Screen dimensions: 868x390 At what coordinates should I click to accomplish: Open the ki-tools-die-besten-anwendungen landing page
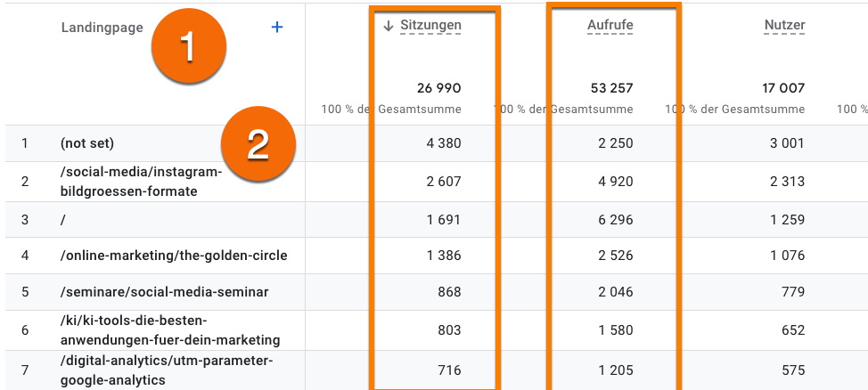pyautogui.click(x=170, y=329)
